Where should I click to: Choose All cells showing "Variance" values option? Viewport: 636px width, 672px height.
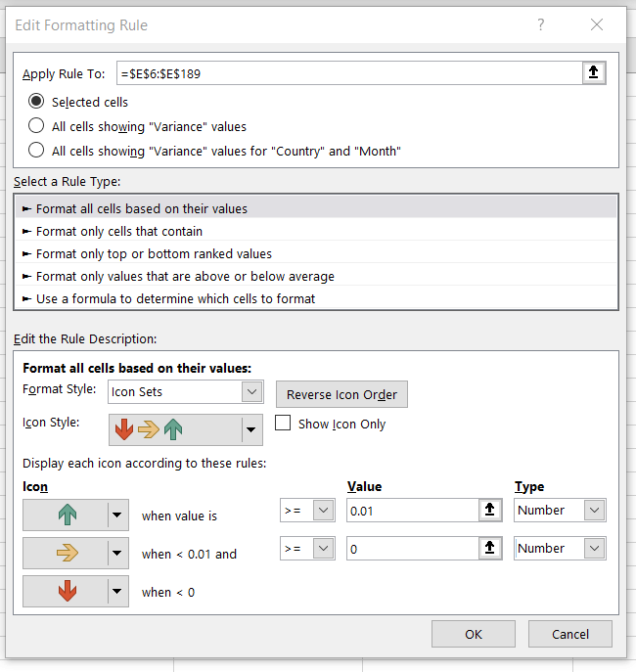coord(36,126)
